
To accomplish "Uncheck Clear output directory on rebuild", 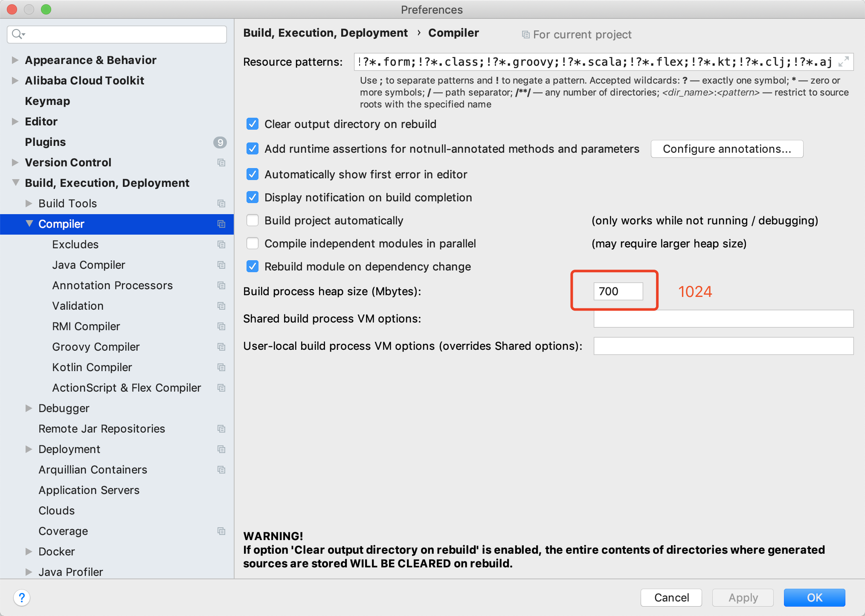I will pyautogui.click(x=253, y=124).
